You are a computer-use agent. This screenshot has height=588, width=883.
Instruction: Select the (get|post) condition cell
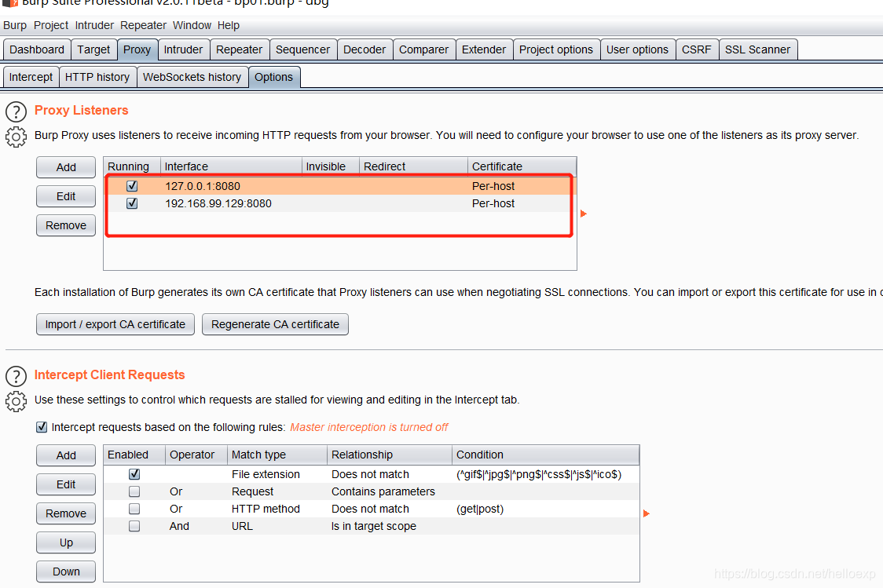pos(546,509)
